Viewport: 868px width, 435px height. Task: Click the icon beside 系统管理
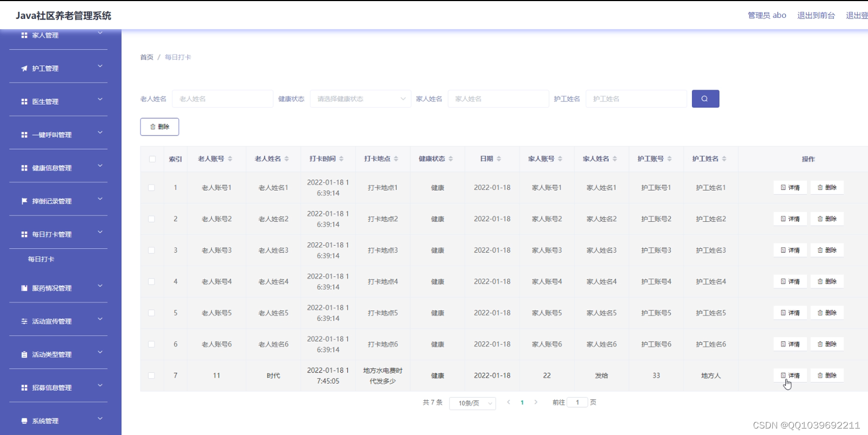point(24,421)
